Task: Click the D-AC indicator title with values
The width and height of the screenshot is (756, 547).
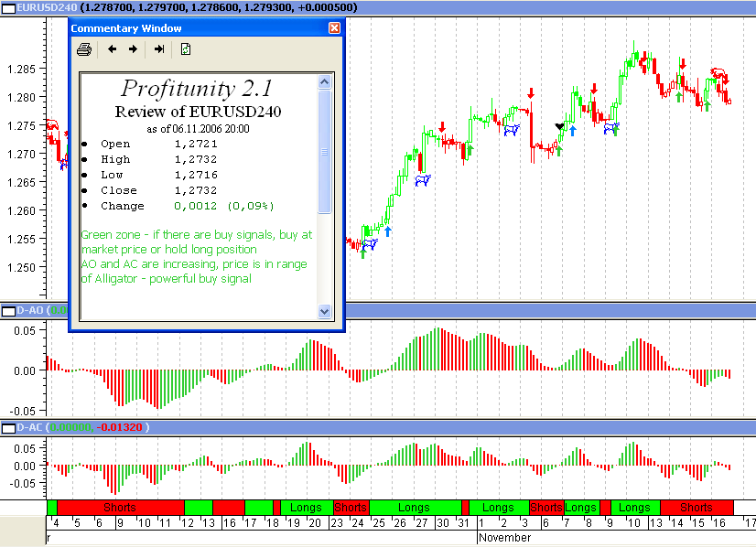Action: click(x=83, y=427)
